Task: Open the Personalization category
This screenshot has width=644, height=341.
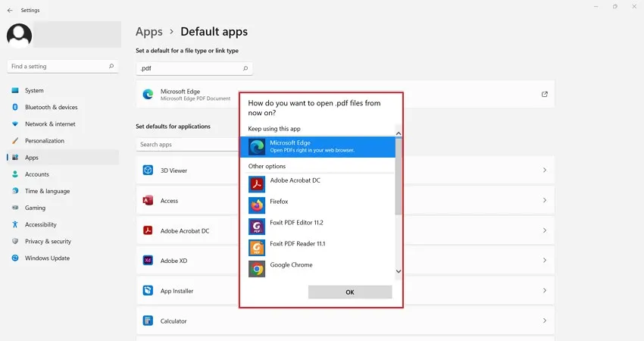Action: coord(63,141)
